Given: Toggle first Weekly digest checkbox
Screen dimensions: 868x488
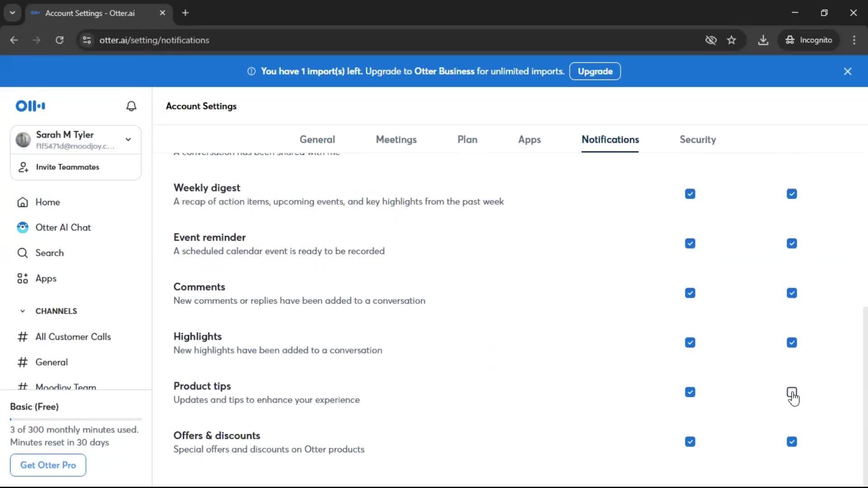Looking at the screenshot, I should [690, 194].
